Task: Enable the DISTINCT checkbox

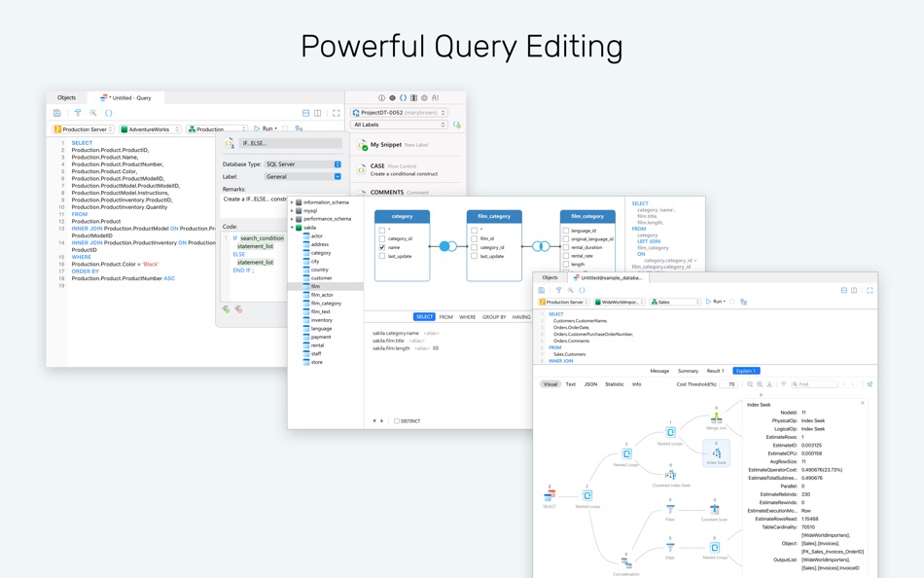Action: (397, 421)
